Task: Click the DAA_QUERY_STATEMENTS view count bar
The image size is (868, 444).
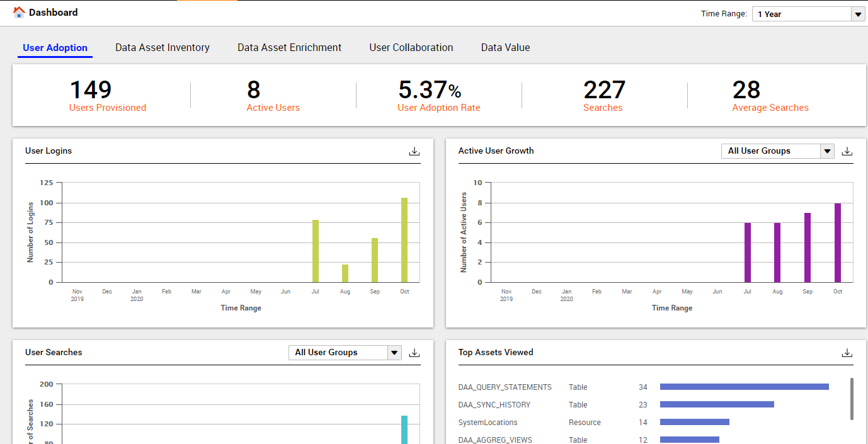Action: point(745,387)
